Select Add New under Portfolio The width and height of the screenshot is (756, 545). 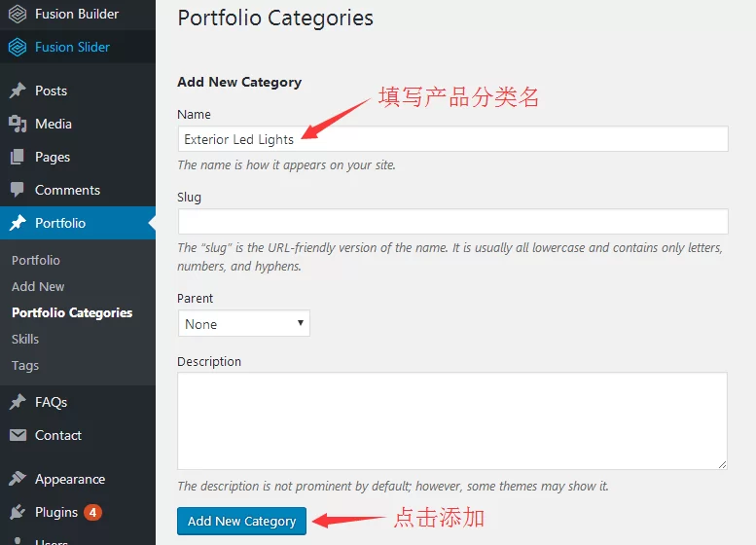point(38,286)
